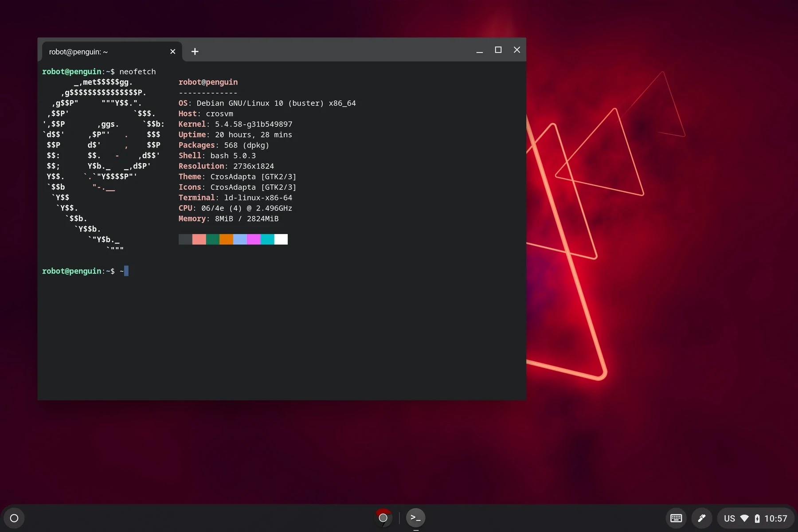The width and height of the screenshot is (798, 532).
Task: Launch Chromium from the shelf
Action: coord(383,517)
